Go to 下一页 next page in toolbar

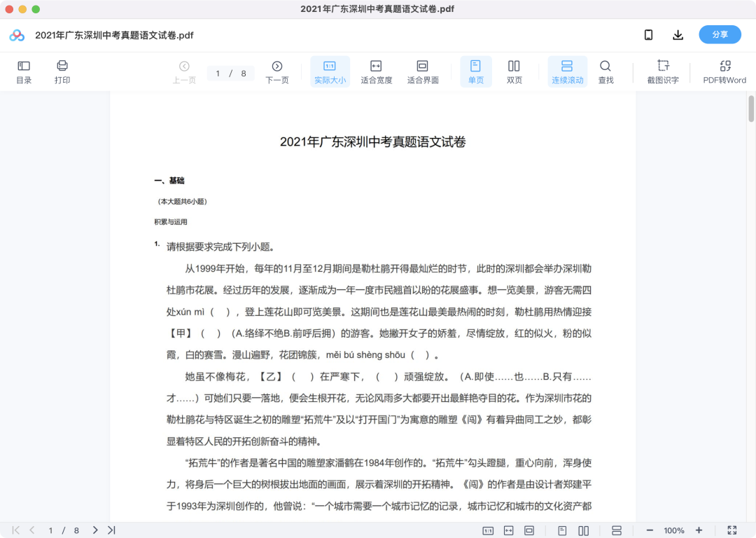click(277, 72)
